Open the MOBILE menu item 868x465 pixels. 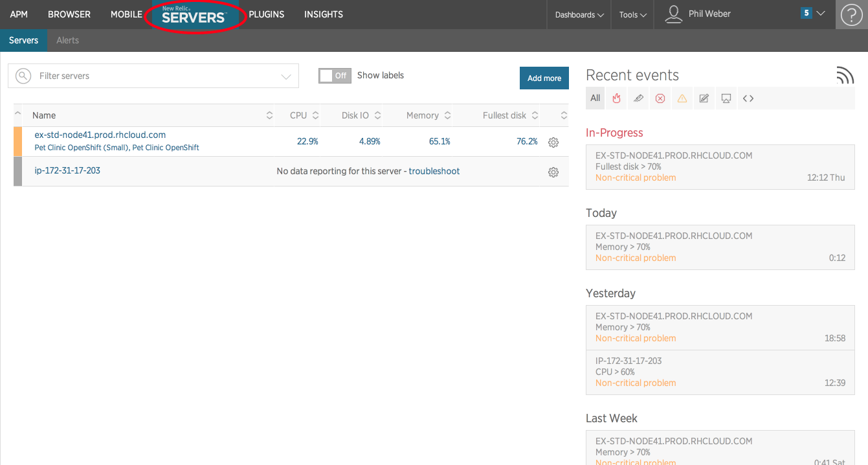click(x=126, y=14)
